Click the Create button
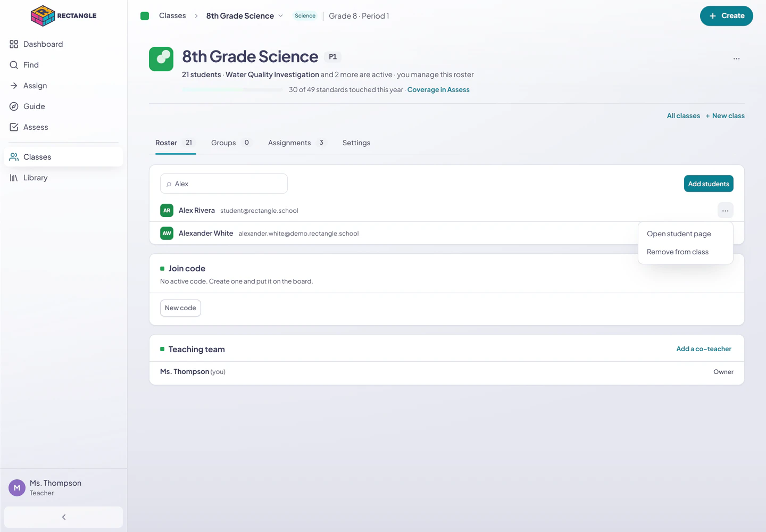This screenshot has width=766, height=532. [x=726, y=16]
